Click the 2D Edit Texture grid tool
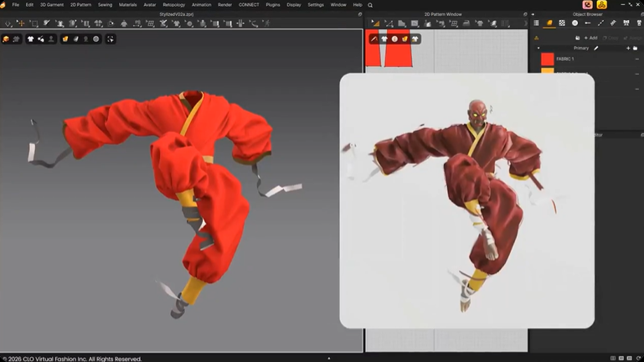The height and width of the screenshot is (362, 644). pos(454,23)
